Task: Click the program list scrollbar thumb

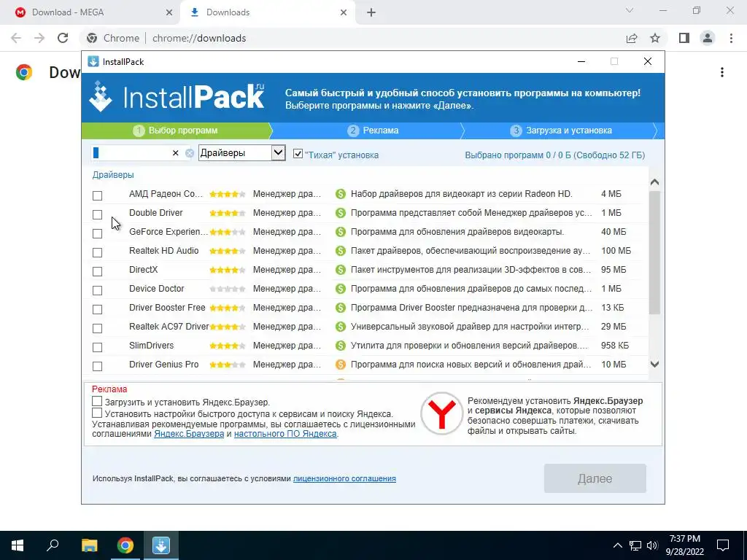Action: point(654,252)
